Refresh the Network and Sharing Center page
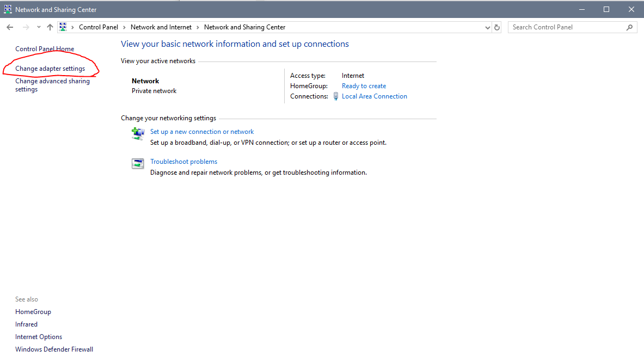 pyautogui.click(x=497, y=28)
